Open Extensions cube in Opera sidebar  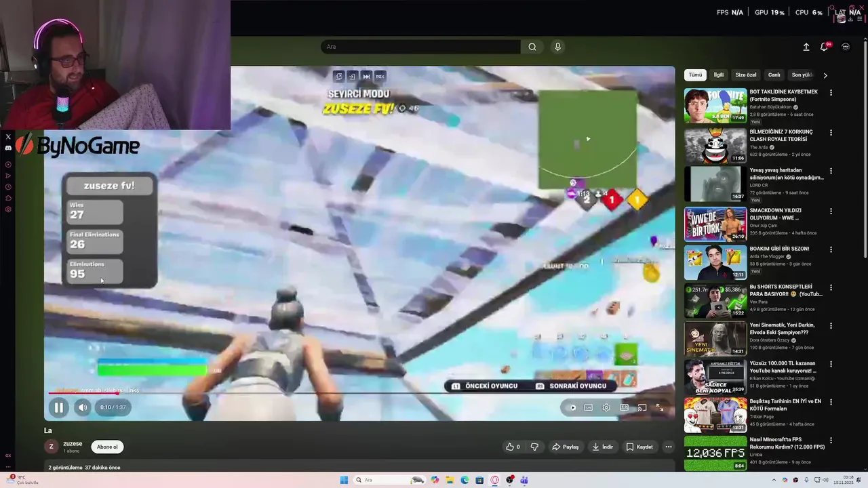[8, 198]
